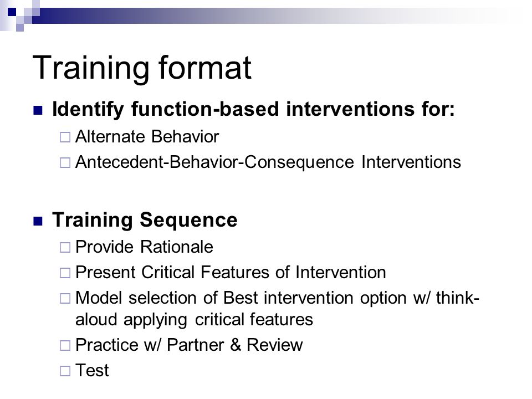Click the hollow bullet before Antecedent-Behavior-Consequence Interventions
The width and height of the screenshot is (532, 399).
[x=65, y=163]
